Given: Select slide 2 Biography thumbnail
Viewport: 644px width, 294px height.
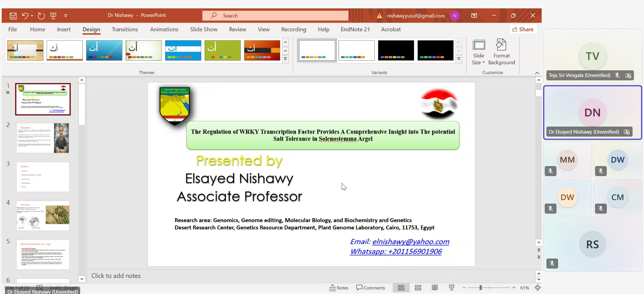Looking at the screenshot, I should pyautogui.click(x=43, y=138).
